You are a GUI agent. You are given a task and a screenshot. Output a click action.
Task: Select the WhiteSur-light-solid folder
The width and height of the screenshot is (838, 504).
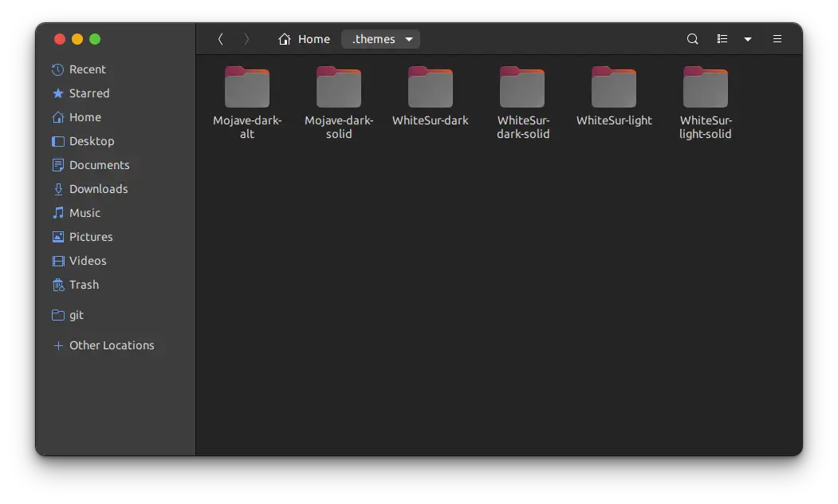(706, 103)
